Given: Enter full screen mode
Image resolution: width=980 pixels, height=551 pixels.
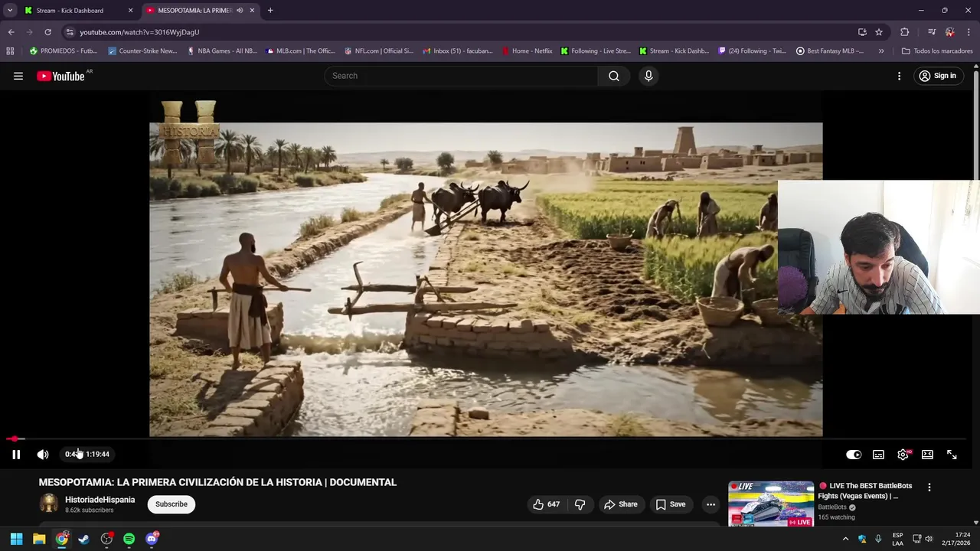Looking at the screenshot, I should (x=952, y=455).
